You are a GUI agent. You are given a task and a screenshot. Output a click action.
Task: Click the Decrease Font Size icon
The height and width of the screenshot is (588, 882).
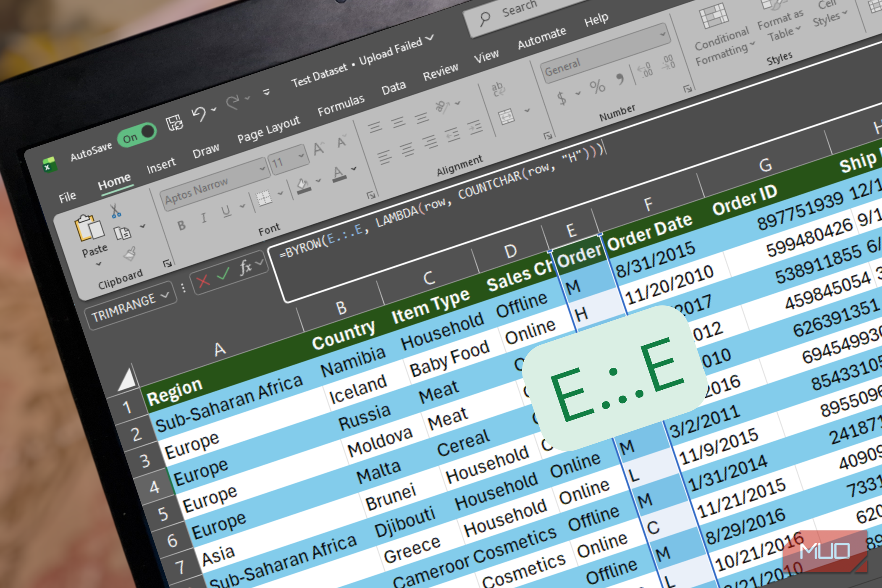tap(342, 142)
